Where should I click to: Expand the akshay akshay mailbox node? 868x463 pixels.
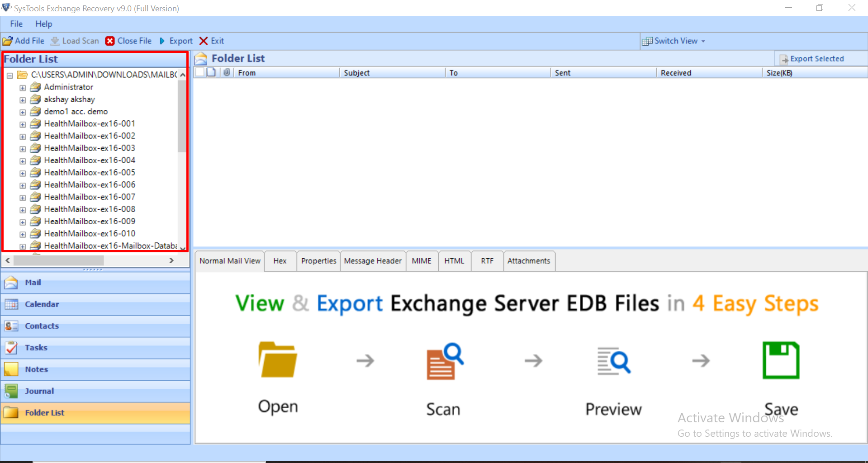pos(23,100)
